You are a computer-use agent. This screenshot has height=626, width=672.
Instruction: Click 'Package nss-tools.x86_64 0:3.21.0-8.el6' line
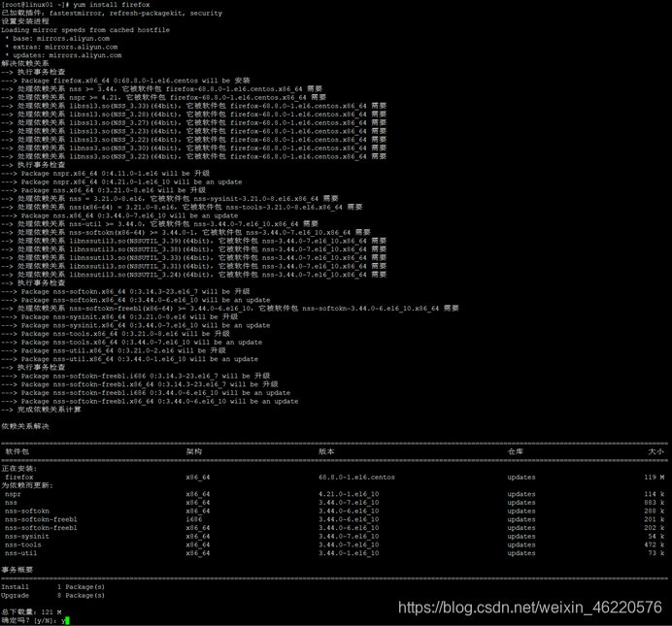[116, 334]
